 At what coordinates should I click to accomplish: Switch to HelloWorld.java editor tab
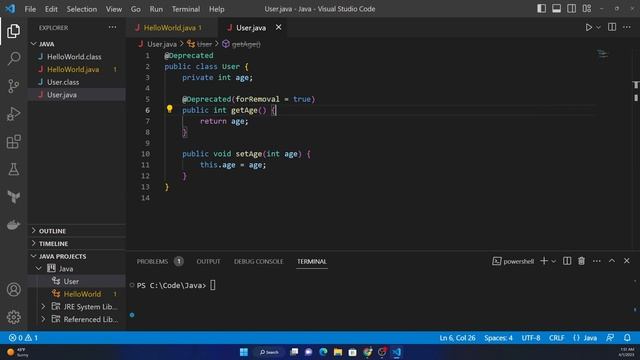pyautogui.click(x=172, y=28)
